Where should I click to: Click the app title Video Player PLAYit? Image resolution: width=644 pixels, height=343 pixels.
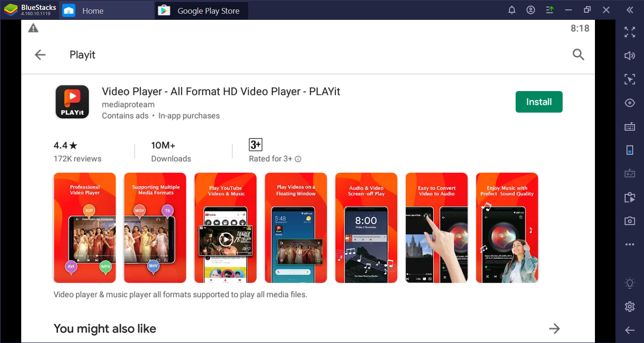click(x=221, y=91)
